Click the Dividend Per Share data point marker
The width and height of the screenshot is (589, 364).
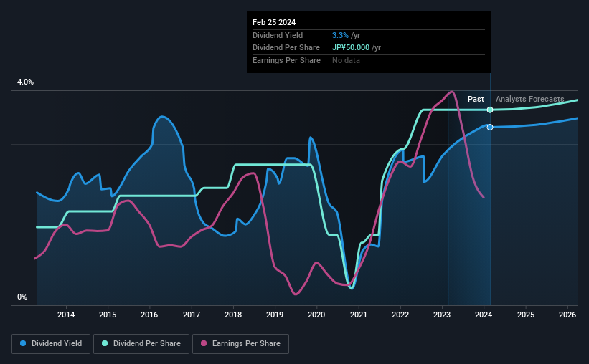(490, 110)
